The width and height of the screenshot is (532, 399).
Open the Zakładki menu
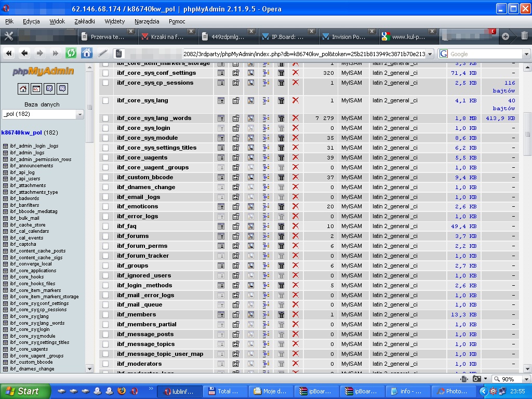point(85,21)
